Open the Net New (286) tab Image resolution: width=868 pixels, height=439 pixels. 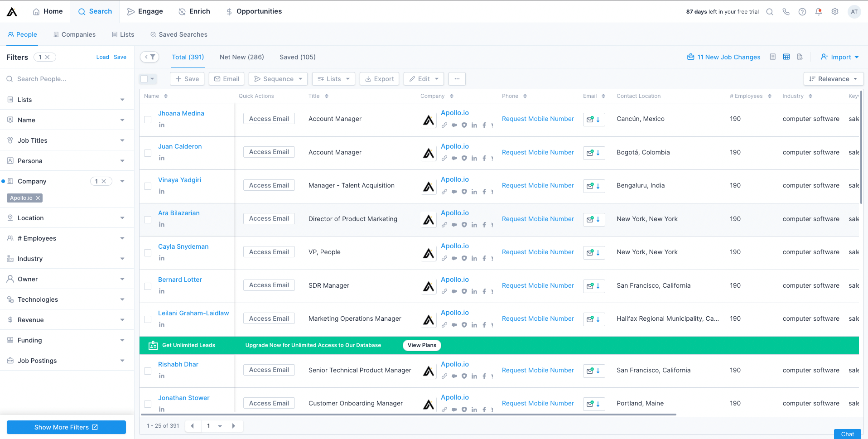click(241, 57)
